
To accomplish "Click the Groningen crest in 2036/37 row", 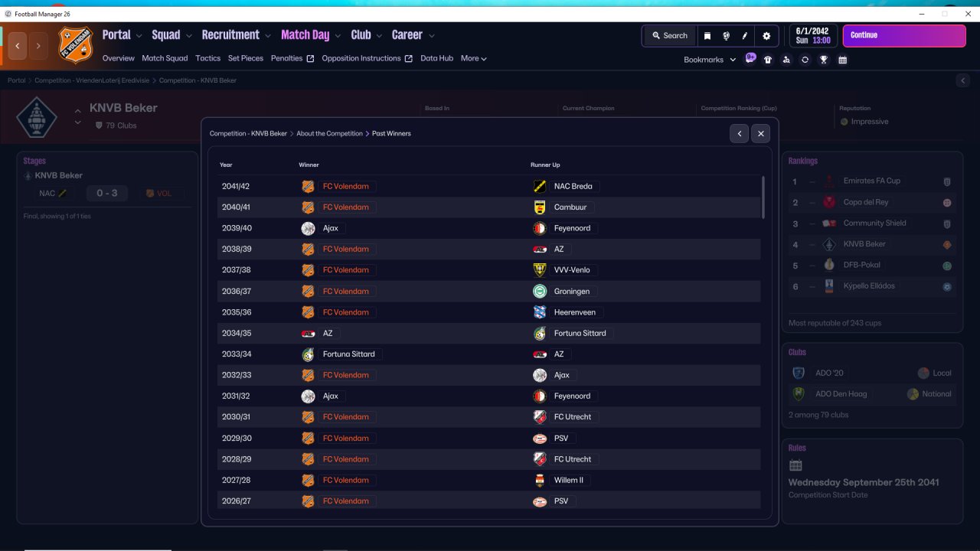I will tap(540, 292).
